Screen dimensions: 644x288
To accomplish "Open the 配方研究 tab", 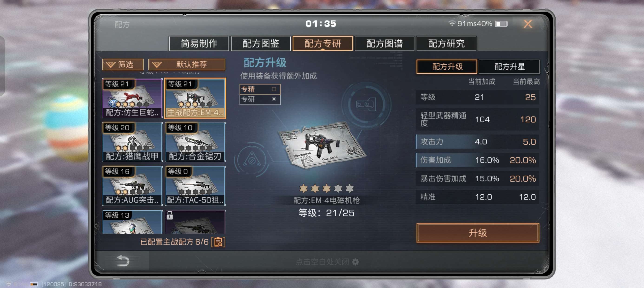I will [x=446, y=43].
